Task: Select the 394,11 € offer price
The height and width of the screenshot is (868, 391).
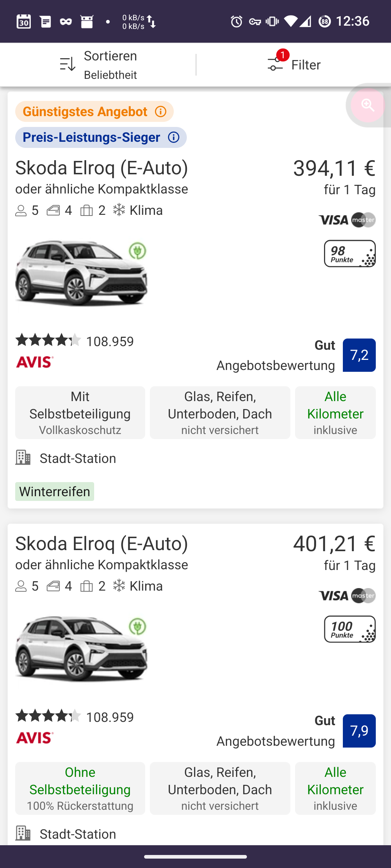Action: 334,168
